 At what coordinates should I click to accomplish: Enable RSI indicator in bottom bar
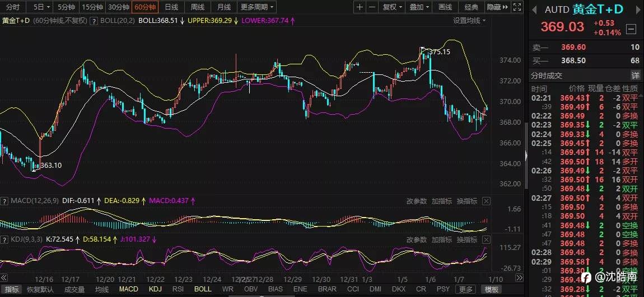(178, 289)
